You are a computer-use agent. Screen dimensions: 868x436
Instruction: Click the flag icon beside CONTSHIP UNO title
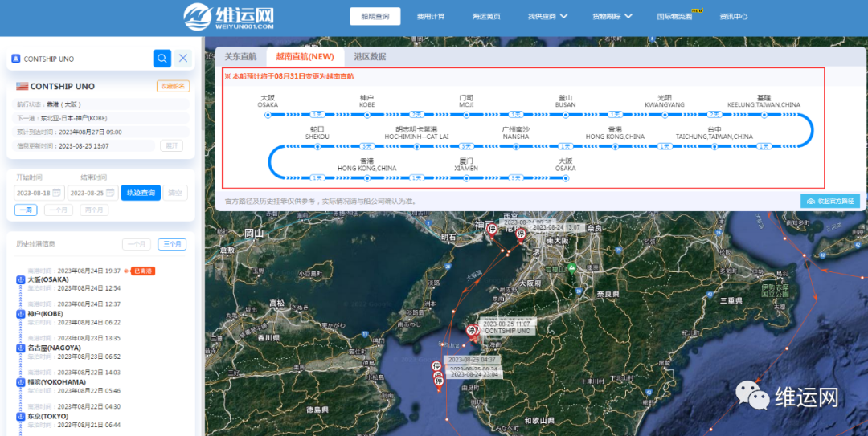tap(22, 86)
